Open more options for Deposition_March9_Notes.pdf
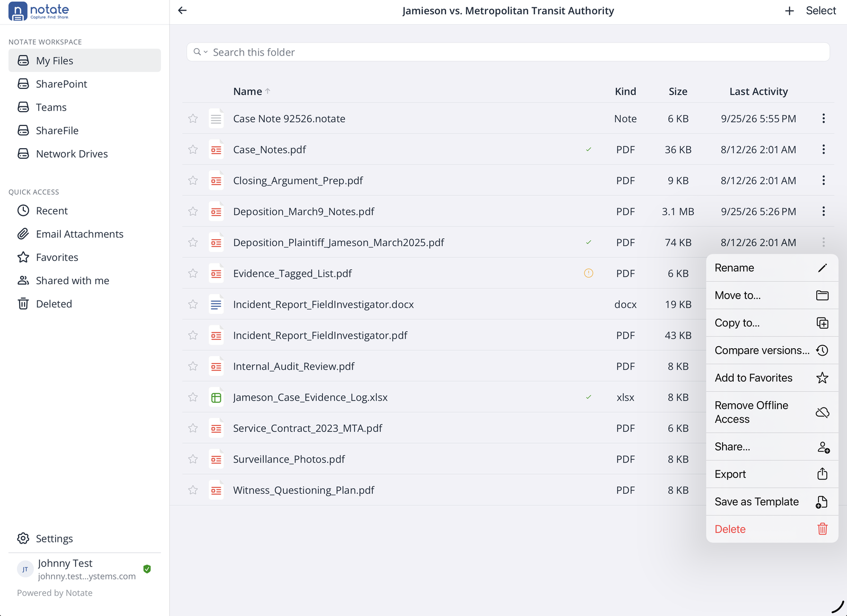The image size is (847, 616). pyautogui.click(x=823, y=212)
